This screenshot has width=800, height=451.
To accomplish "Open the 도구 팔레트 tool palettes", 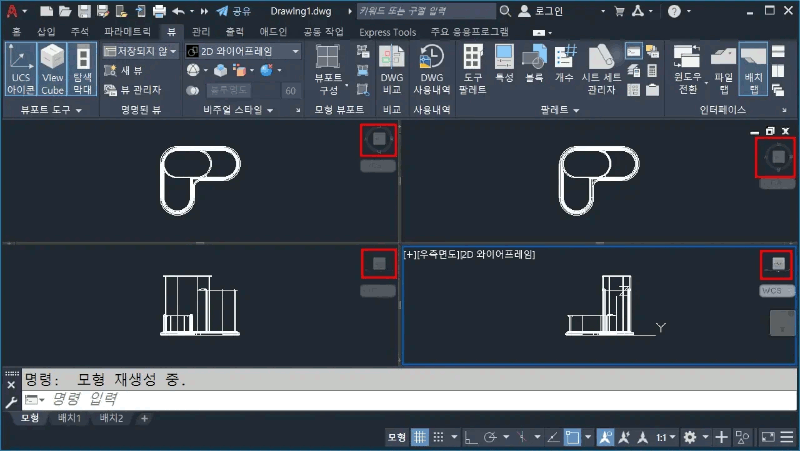I will click(473, 68).
